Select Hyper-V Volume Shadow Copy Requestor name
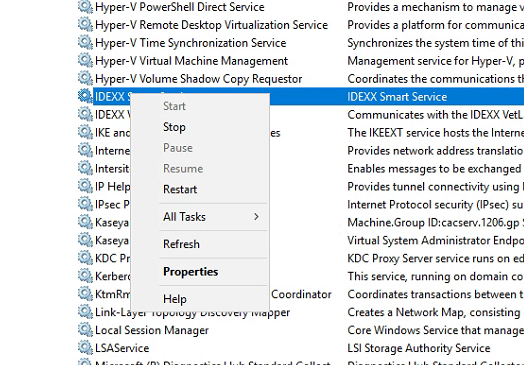 [x=199, y=79]
